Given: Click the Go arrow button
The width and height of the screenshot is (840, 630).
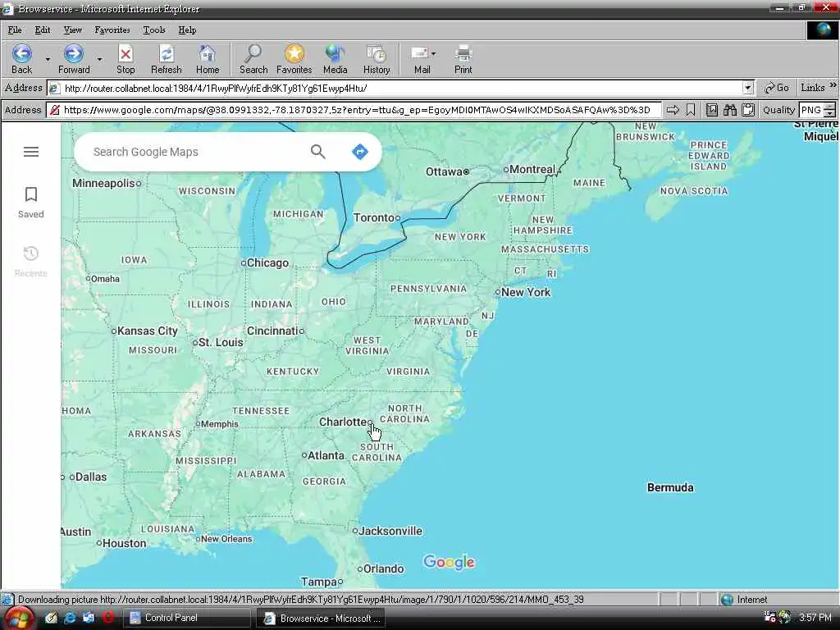Looking at the screenshot, I should coord(776,88).
